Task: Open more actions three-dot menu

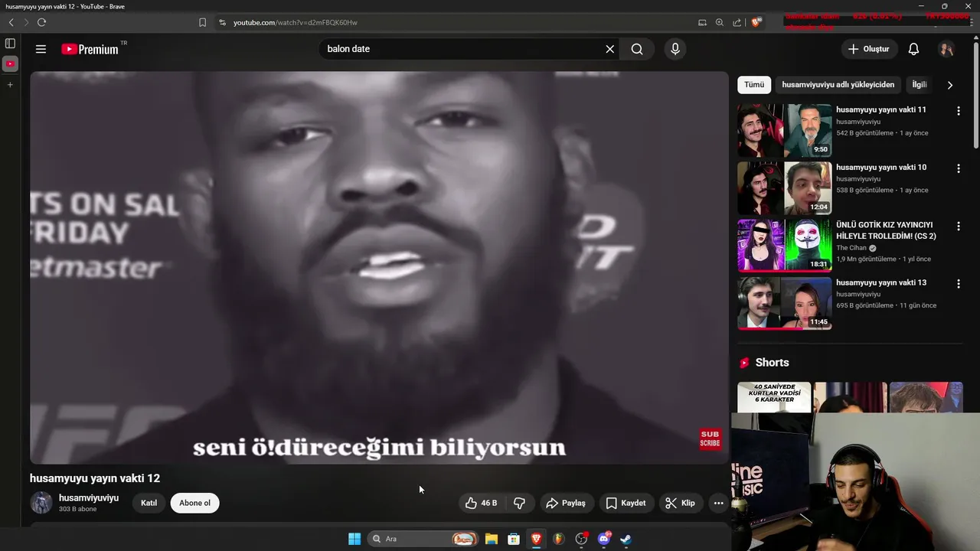Action: tap(718, 503)
